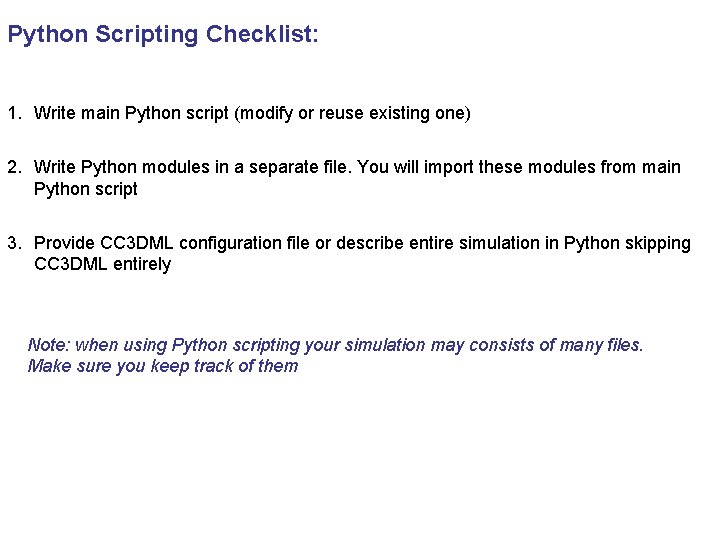Click the "Python Scripting Checklist:" slide title
The image size is (720, 540).
click(x=163, y=35)
